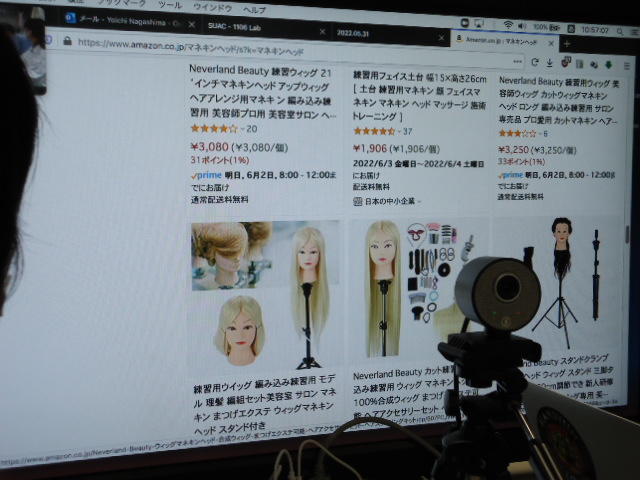Click the green down-arrow extension icon
The height and width of the screenshot is (480, 640).
pos(609,64)
